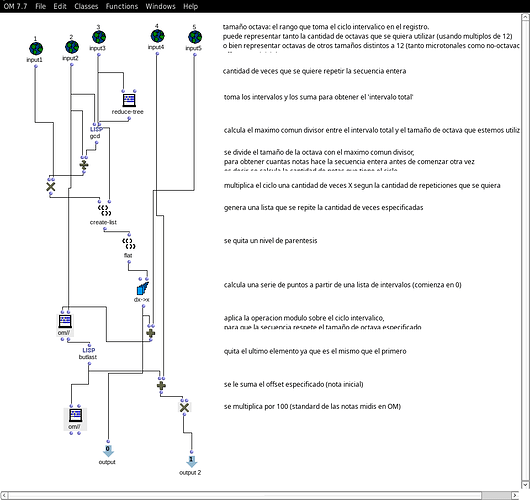
Task: Select comment 'se le suma el offset especificado'
Action: click(x=293, y=384)
